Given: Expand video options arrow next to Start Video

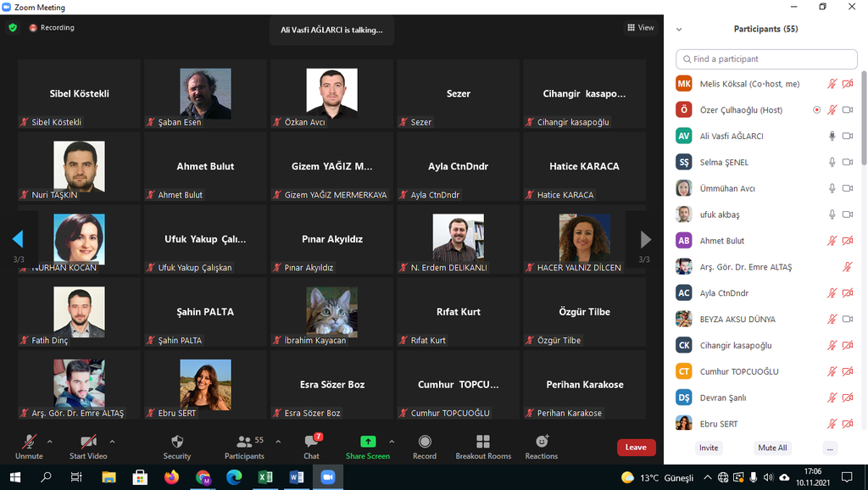Looking at the screenshot, I should coord(113,442).
